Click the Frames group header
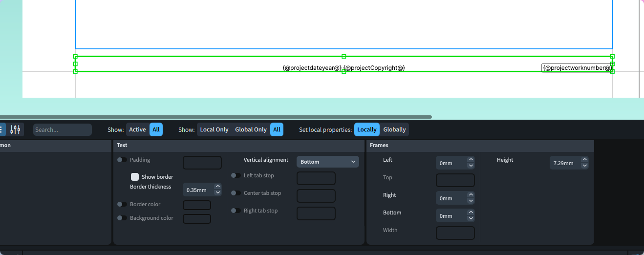This screenshot has width=644, height=255. pyautogui.click(x=480, y=146)
